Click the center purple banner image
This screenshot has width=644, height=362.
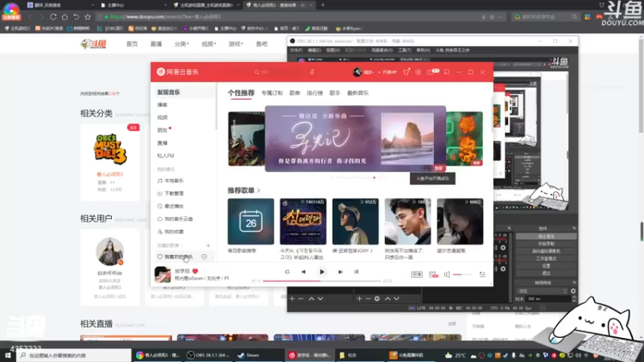(x=355, y=138)
